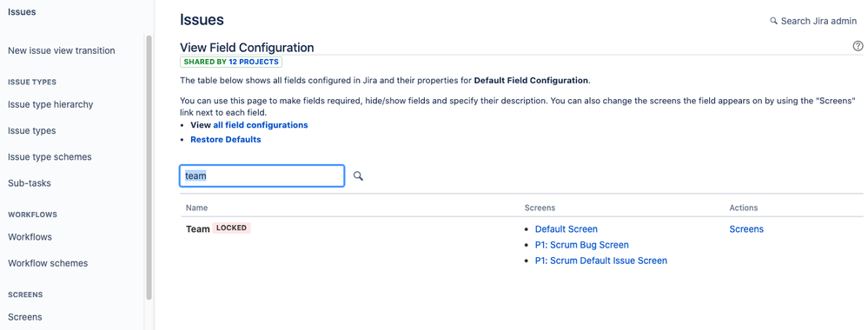Open Workflows in sidebar
868x330 pixels.
(30, 236)
